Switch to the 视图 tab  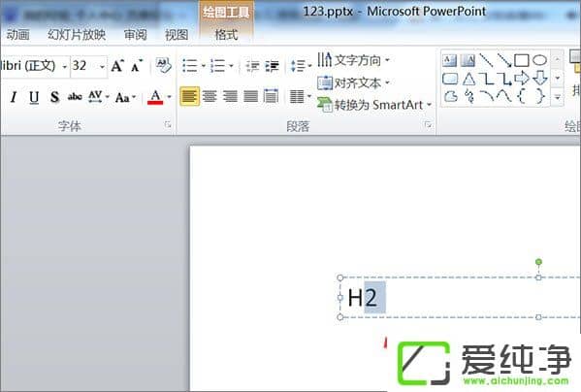(x=177, y=35)
